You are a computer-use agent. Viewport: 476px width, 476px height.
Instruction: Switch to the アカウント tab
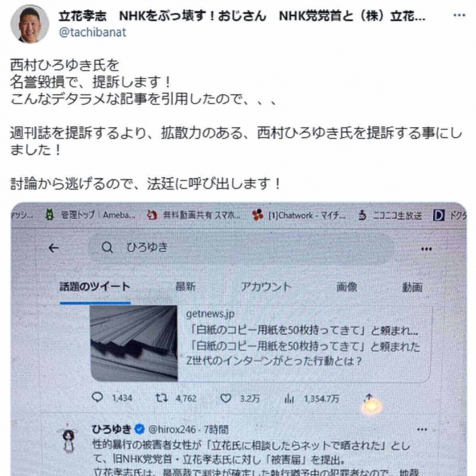click(266, 287)
